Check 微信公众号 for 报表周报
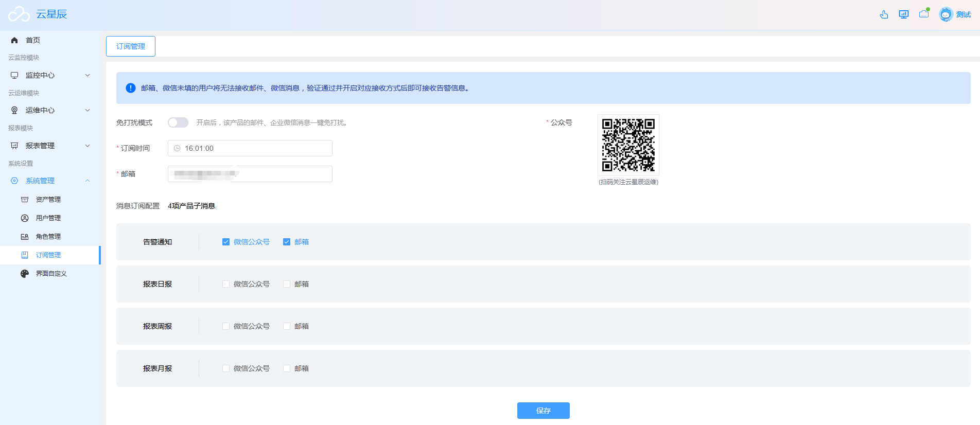The height and width of the screenshot is (425, 980). pos(226,326)
